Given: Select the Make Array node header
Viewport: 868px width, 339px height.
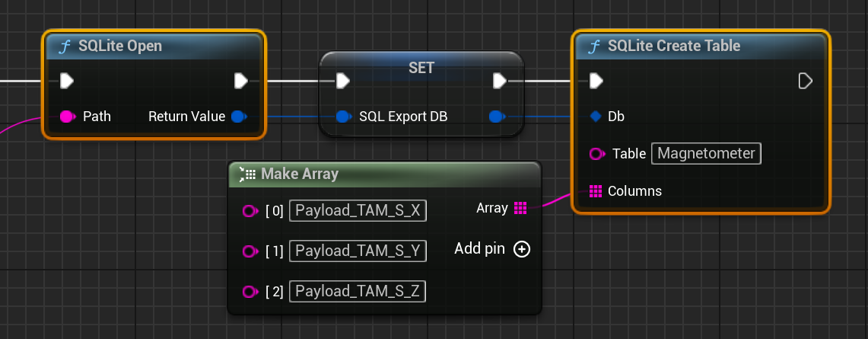Looking at the screenshot, I should [x=300, y=174].
